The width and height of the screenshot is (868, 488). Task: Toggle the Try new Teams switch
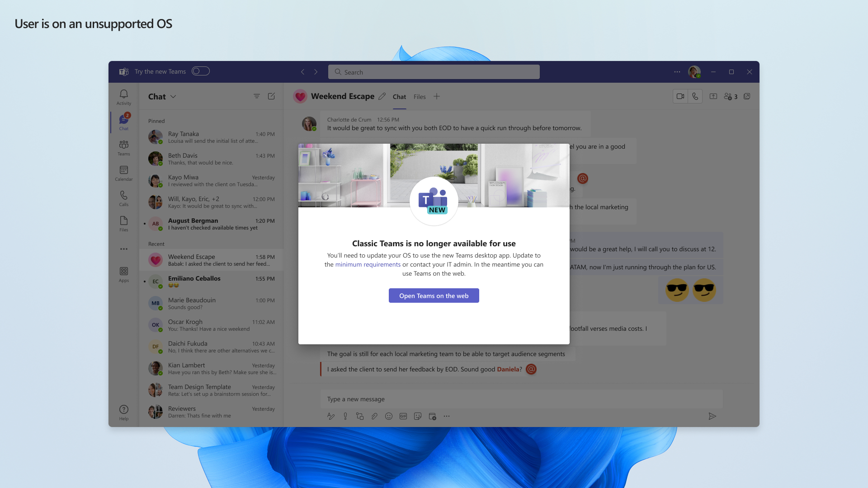point(200,71)
